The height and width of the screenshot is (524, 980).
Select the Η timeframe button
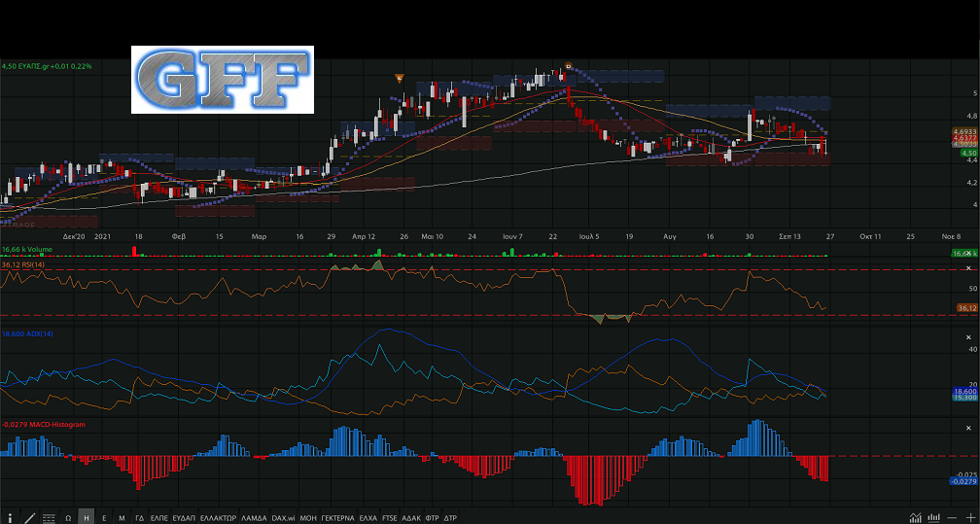(87, 518)
